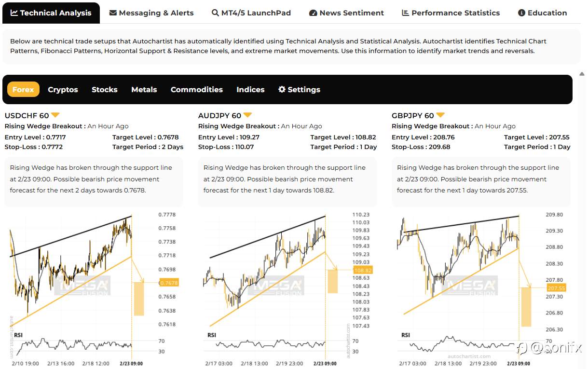Select the Stocks category
The image size is (588, 369).
pyautogui.click(x=104, y=89)
